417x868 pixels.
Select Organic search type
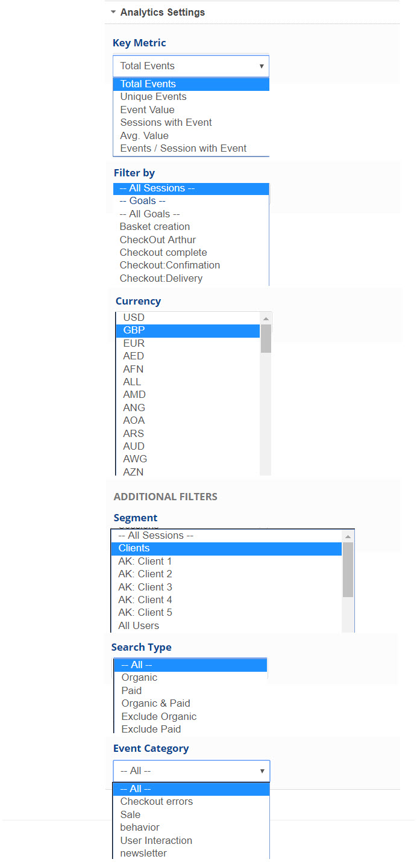point(139,678)
